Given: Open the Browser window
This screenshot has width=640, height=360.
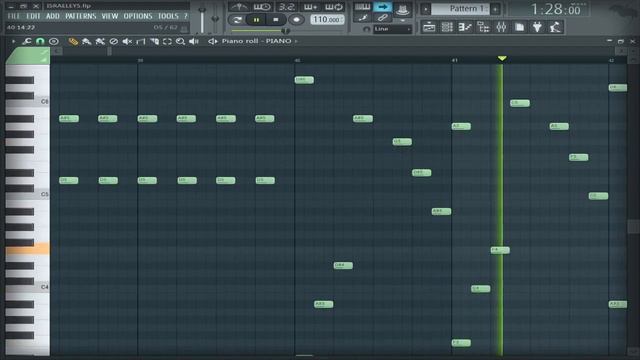Looking at the screenshot, I should pyautogui.click(x=483, y=27).
